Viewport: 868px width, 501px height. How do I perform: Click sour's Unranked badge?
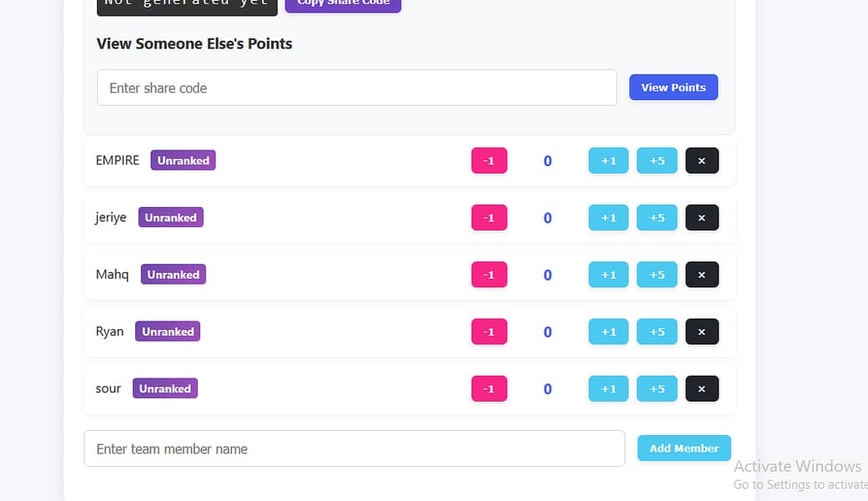pyautogui.click(x=165, y=388)
